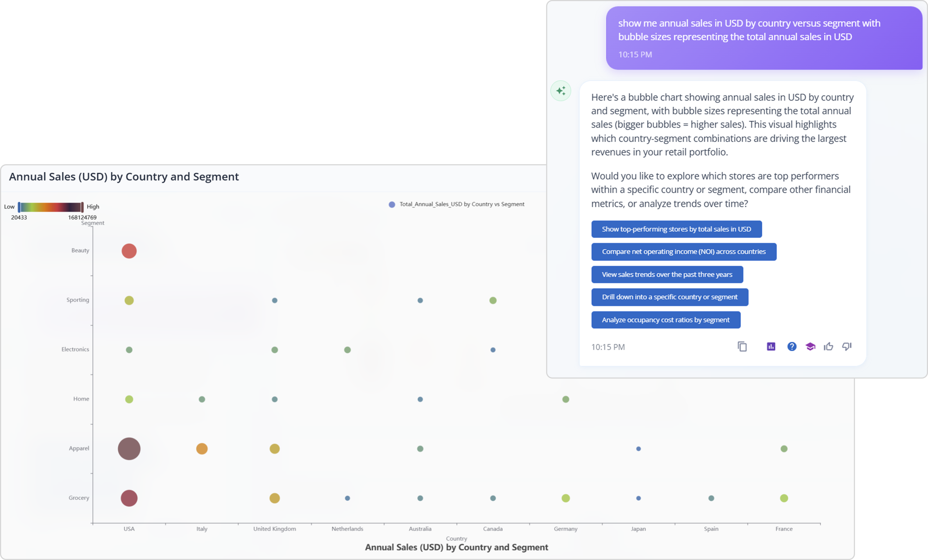Give thumbs down to the response
Screen dimensions: 928x560
(x=847, y=346)
